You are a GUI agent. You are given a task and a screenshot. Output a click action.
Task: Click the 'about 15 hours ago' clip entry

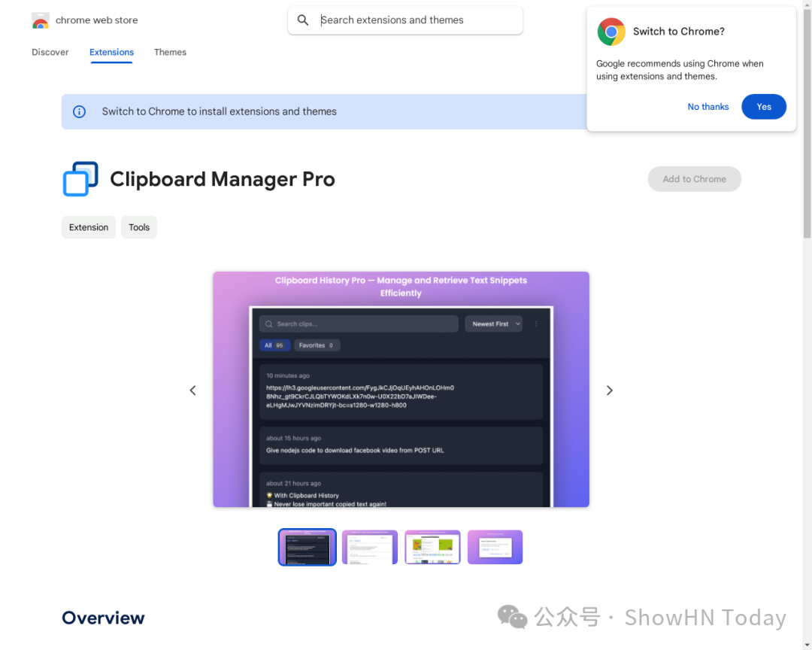(401, 445)
